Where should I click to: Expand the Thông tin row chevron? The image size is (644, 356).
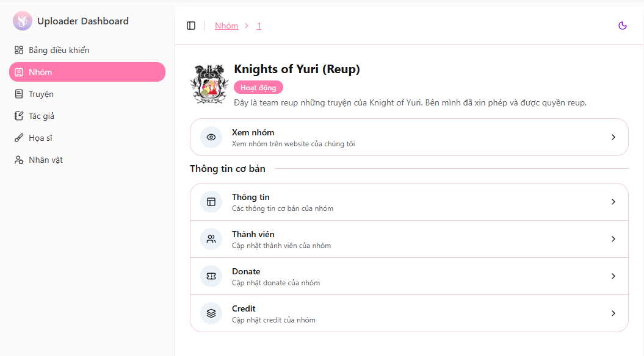click(x=613, y=202)
